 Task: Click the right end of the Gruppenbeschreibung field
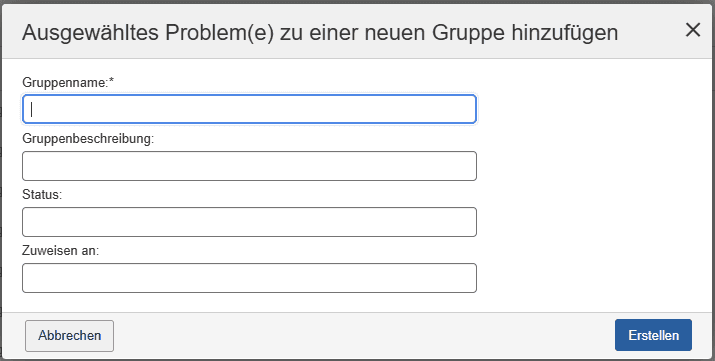[x=465, y=166]
